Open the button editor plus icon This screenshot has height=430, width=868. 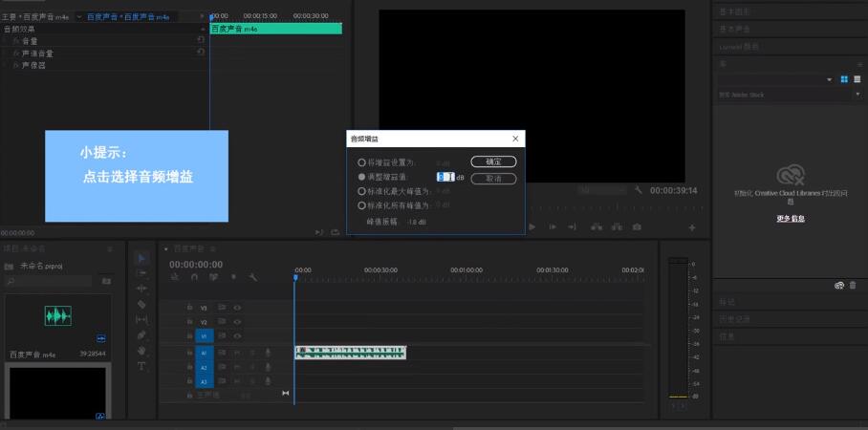pos(692,227)
